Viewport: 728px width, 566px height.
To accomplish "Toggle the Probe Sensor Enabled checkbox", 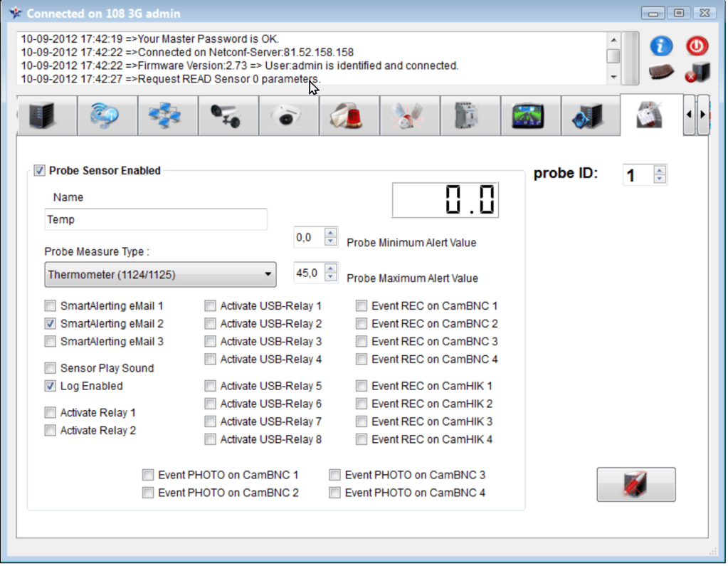I will [39, 171].
